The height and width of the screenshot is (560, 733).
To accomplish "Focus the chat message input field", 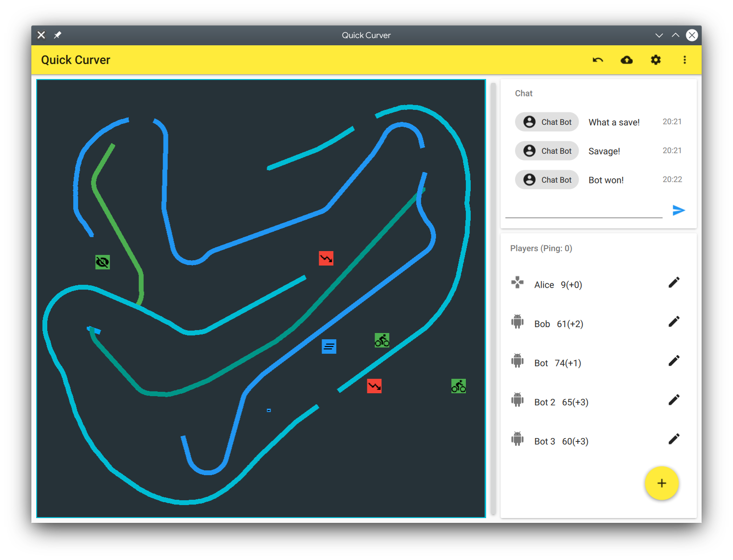I will tap(584, 210).
